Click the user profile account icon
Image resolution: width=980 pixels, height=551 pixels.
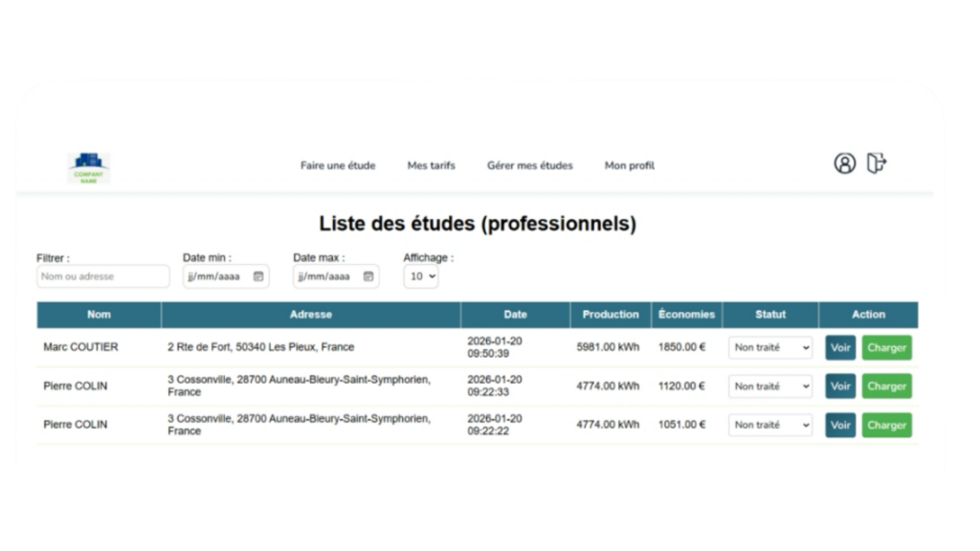[x=844, y=164]
